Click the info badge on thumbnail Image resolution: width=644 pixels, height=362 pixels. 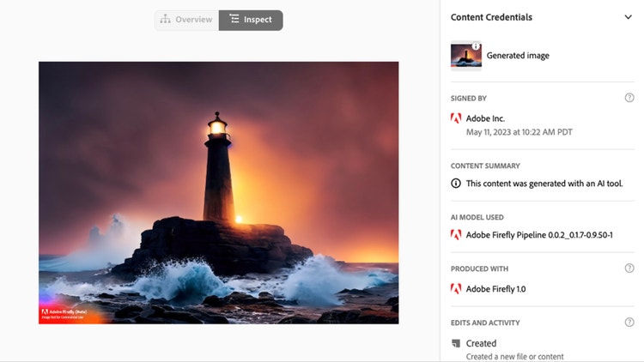(x=476, y=46)
